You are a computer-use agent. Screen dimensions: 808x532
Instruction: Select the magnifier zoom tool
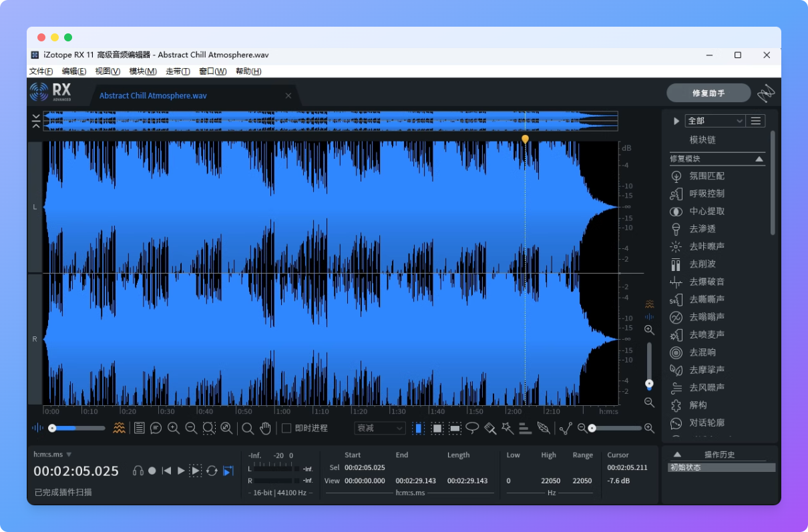point(247,428)
